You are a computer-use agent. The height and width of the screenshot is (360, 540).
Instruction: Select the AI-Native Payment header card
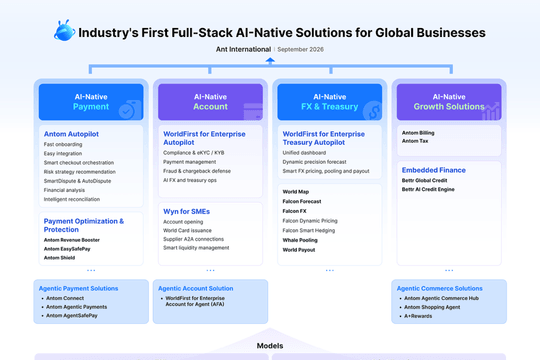91,102
